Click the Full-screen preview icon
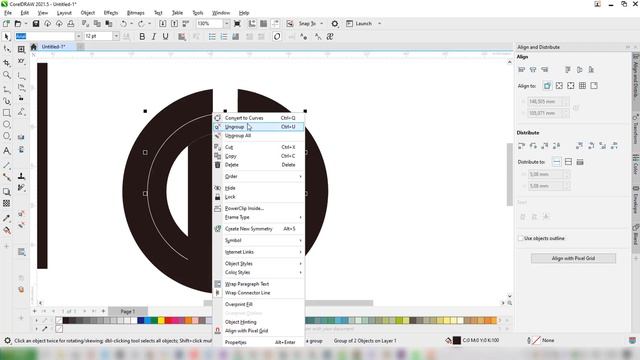 click(x=237, y=24)
